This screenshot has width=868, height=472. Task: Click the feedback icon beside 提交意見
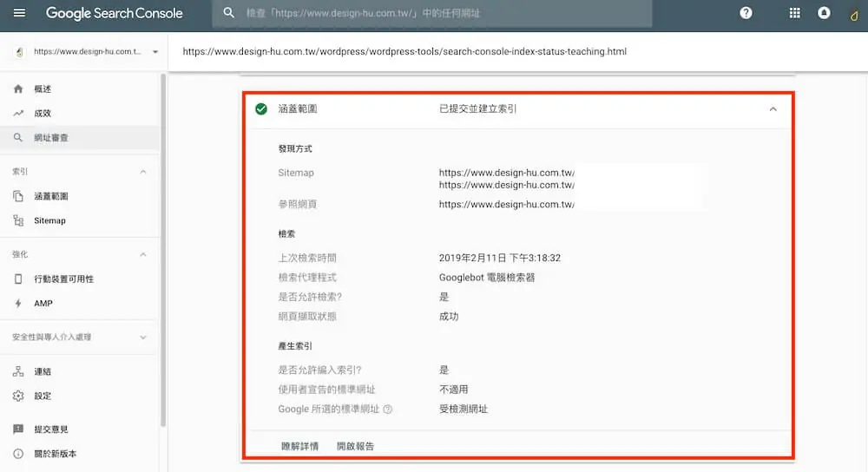point(18,429)
